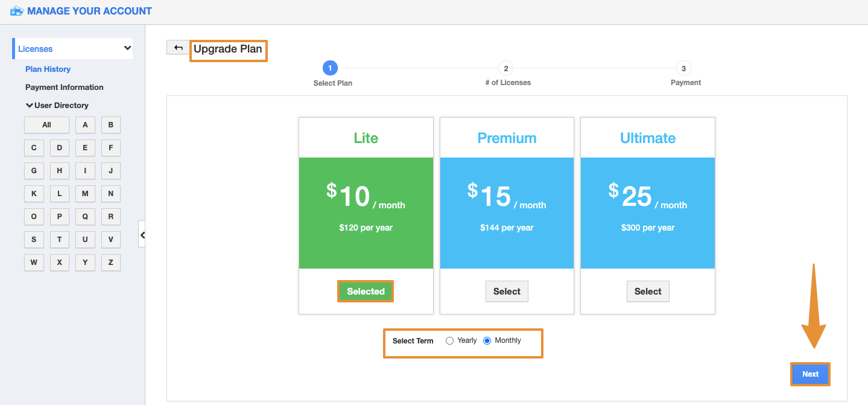
Task: Open the letter A user directory filter
Action: coord(84,124)
